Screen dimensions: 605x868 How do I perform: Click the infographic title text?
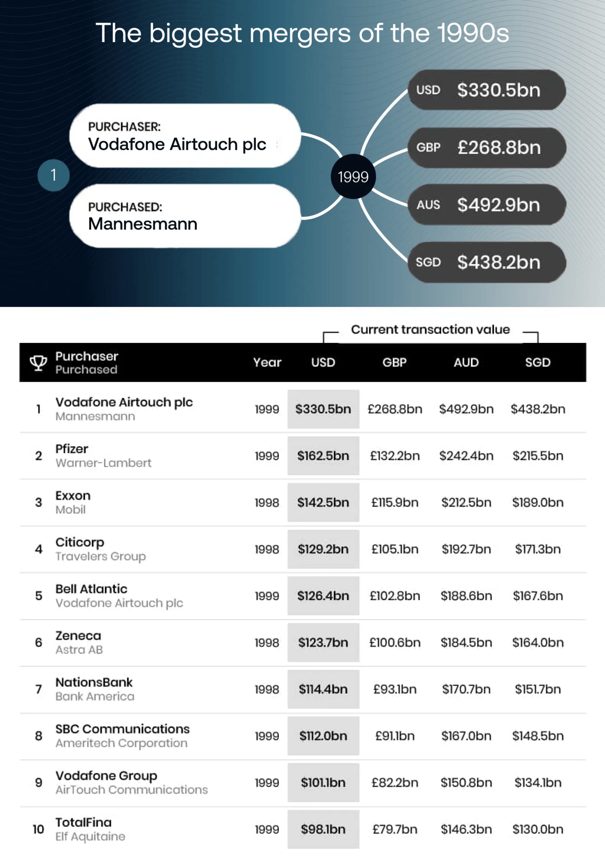click(302, 33)
